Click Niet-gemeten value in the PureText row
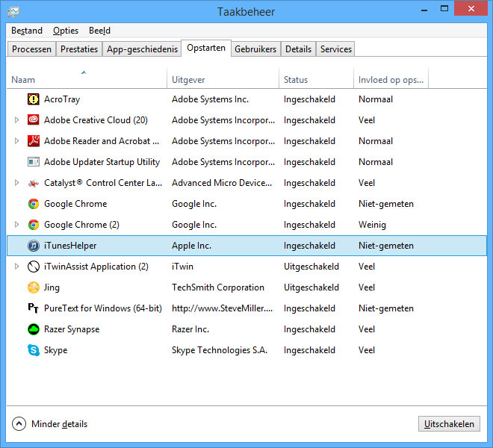The height and width of the screenshot is (448, 493). click(x=386, y=308)
